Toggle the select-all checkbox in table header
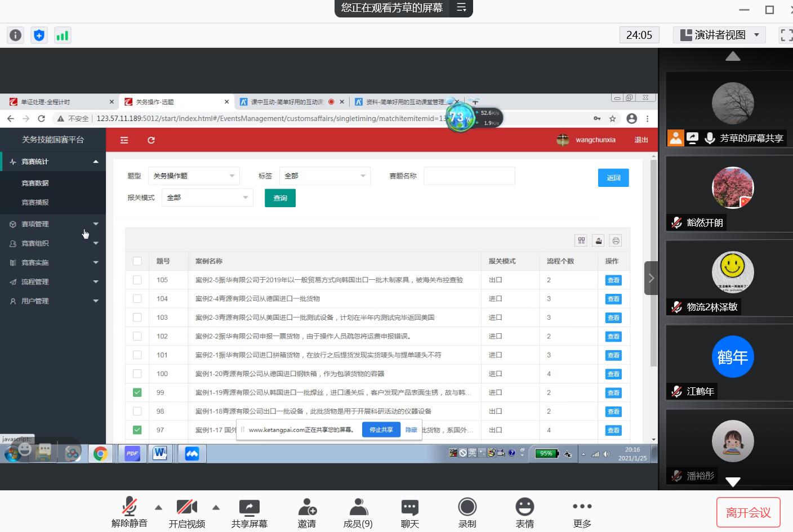The width and height of the screenshot is (793, 532). coord(137,261)
